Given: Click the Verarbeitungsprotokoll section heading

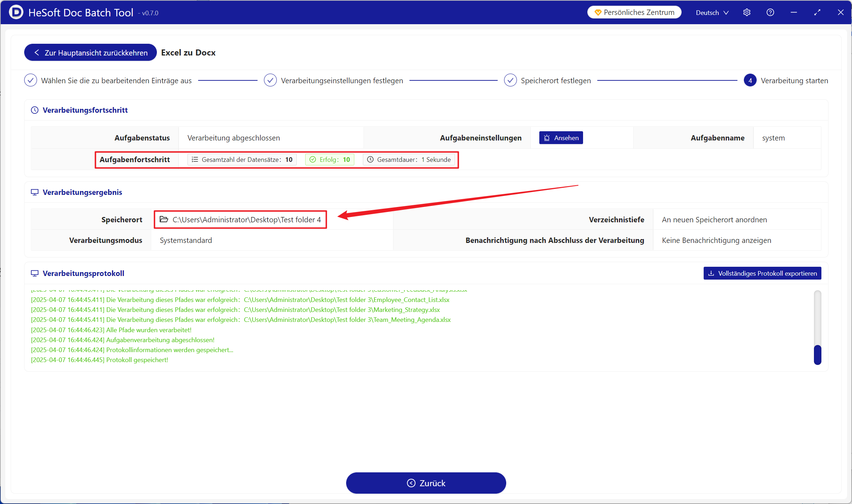Looking at the screenshot, I should [83, 274].
